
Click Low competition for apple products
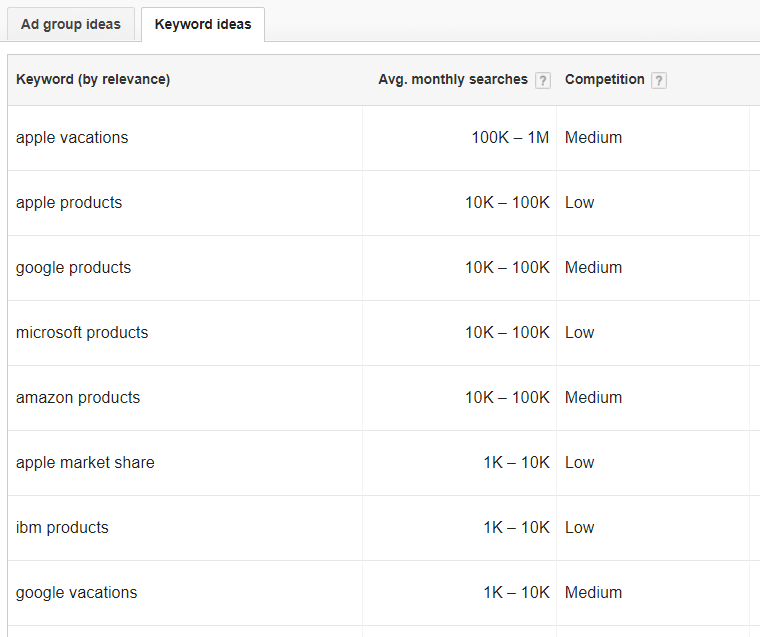click(580, 203)
